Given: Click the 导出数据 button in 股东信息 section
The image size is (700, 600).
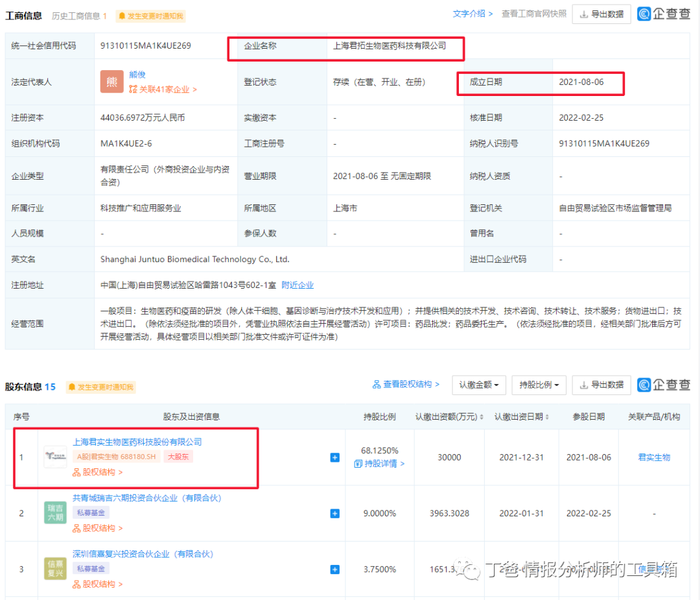Looking at the screenshot, I should [x=601, y=385].
